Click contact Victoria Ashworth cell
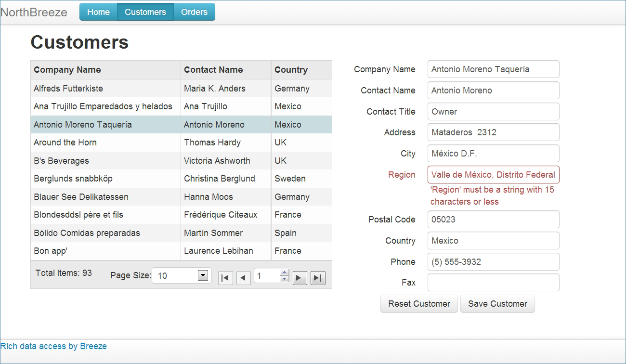This screenshot has height=364, width=626. (x=226, y=161)
